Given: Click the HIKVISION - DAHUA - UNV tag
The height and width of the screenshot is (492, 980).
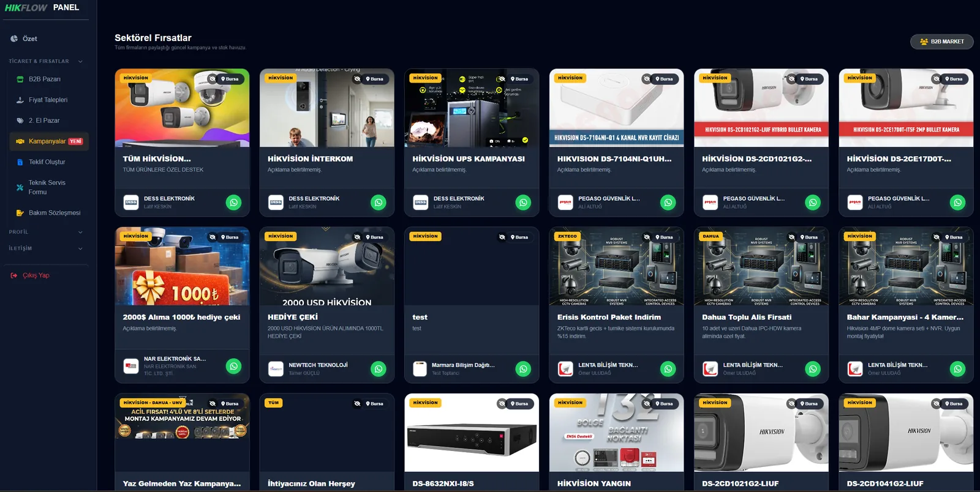Looking at the screenshot, I should click(153, 403).
